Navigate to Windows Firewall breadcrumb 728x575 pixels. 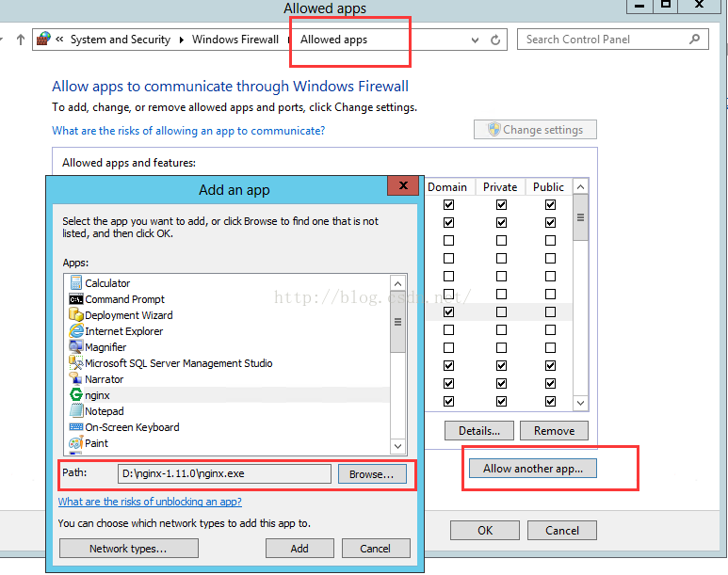point(235,40)
